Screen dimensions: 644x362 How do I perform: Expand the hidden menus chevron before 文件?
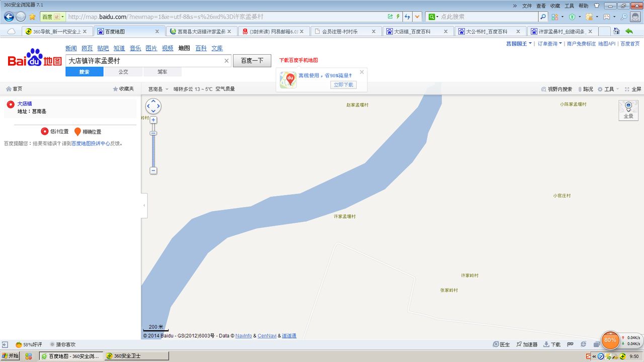click(x=515, y=6)
